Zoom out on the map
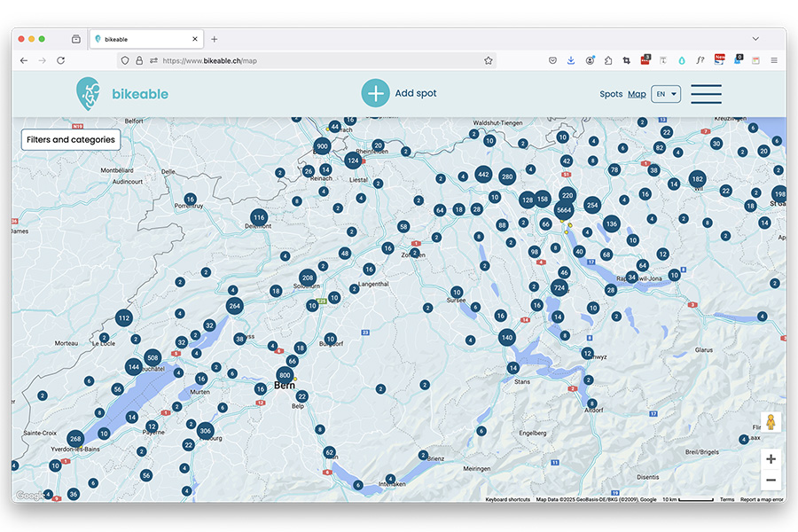The width and height of the screenshot is (798, 532). tap(771, 480)
